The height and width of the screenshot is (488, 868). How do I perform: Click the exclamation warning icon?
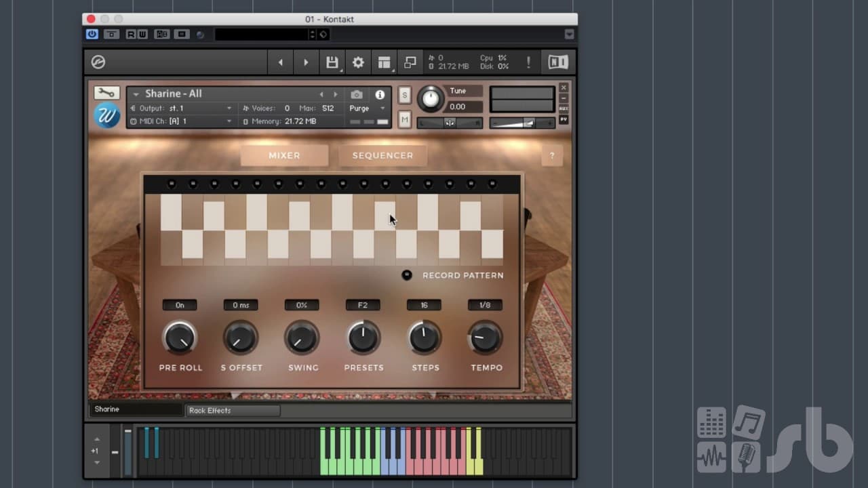click(528, 62)
